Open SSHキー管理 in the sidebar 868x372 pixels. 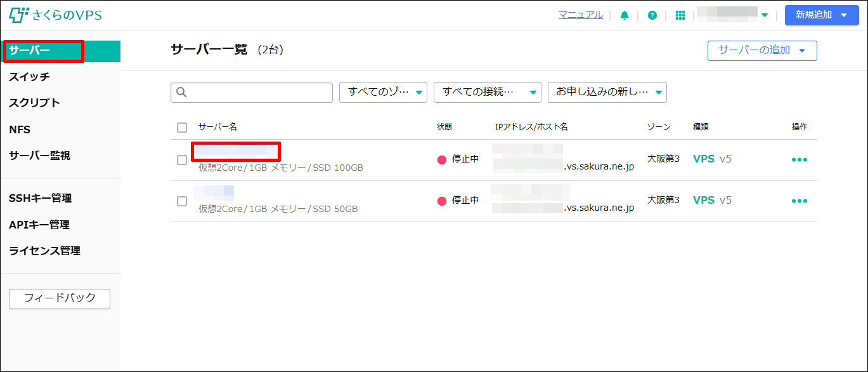tap(40, 198)
